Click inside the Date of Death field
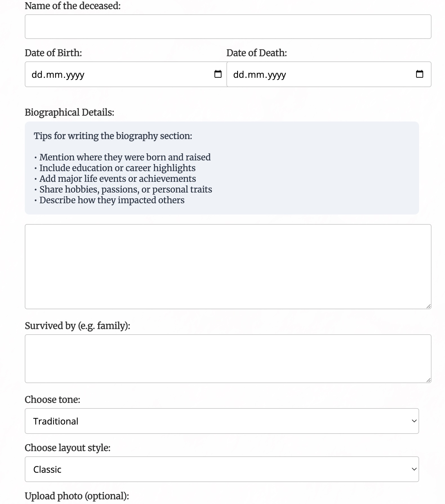This screenshot has width=445, height=504. coord(329,74)
